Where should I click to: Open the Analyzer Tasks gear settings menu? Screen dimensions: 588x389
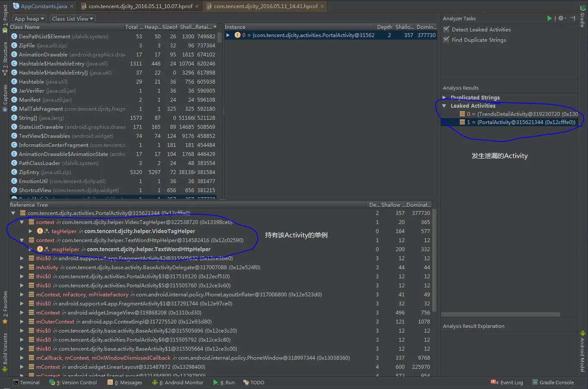562,19
